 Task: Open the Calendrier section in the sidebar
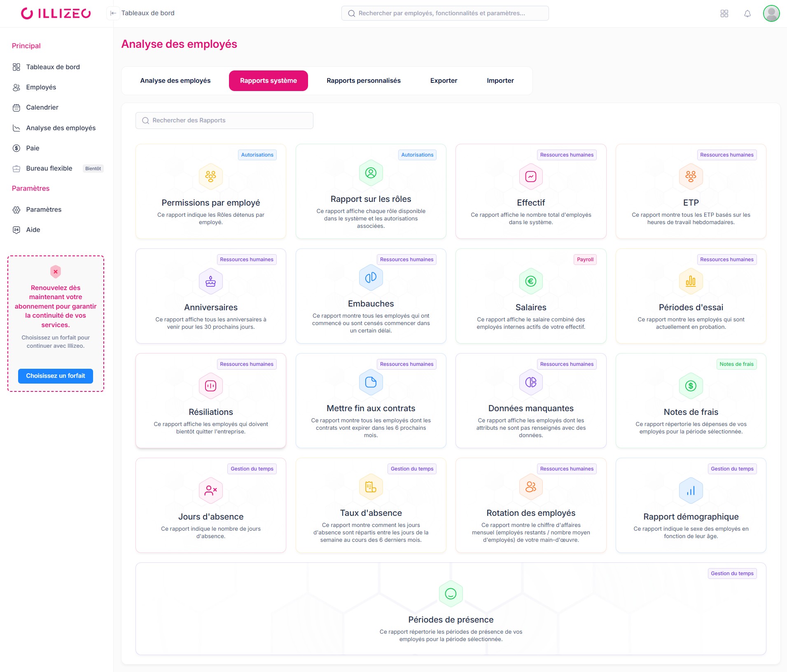pyautogui.click(x=42, y=107)
